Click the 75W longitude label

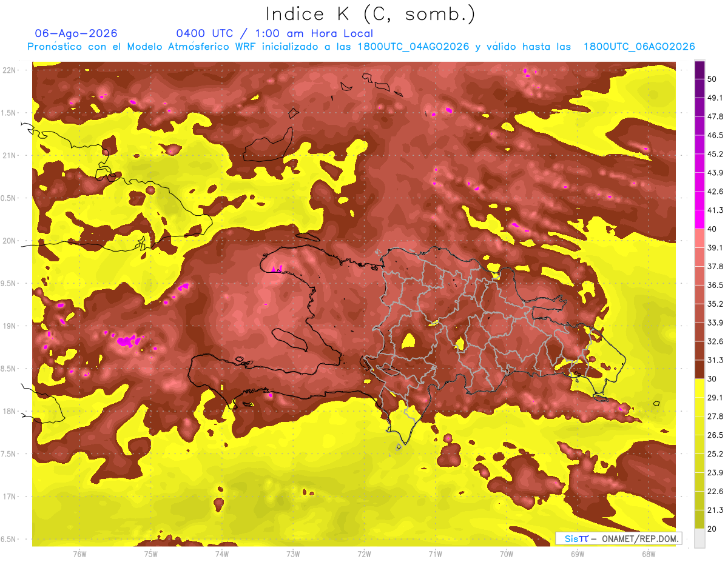(150, 553)
